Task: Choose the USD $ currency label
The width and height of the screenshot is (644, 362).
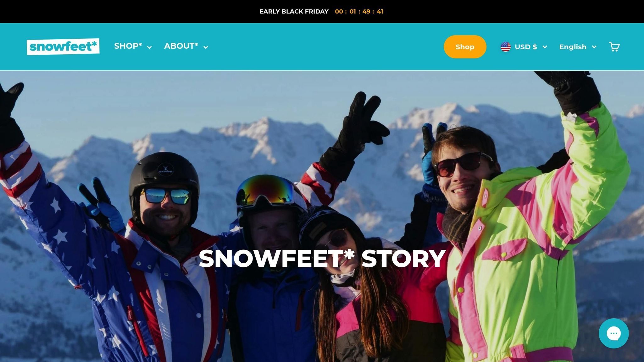Action: pos(526,47)
